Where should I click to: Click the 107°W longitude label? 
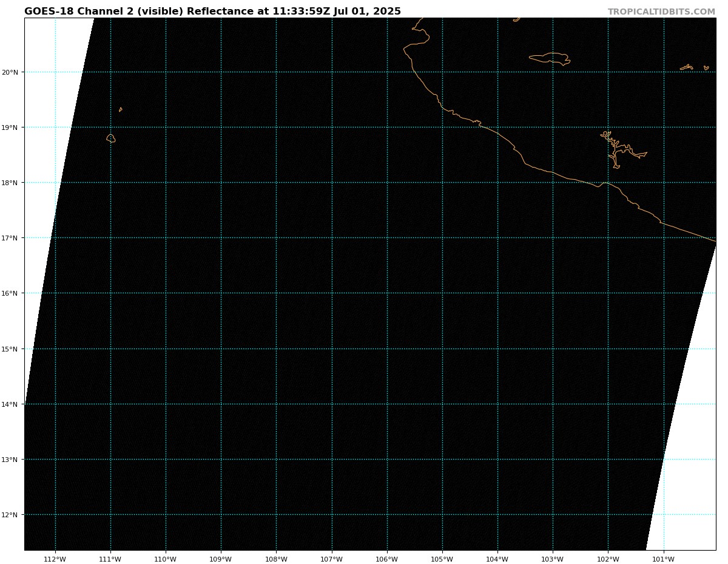[x=332, y=559]
